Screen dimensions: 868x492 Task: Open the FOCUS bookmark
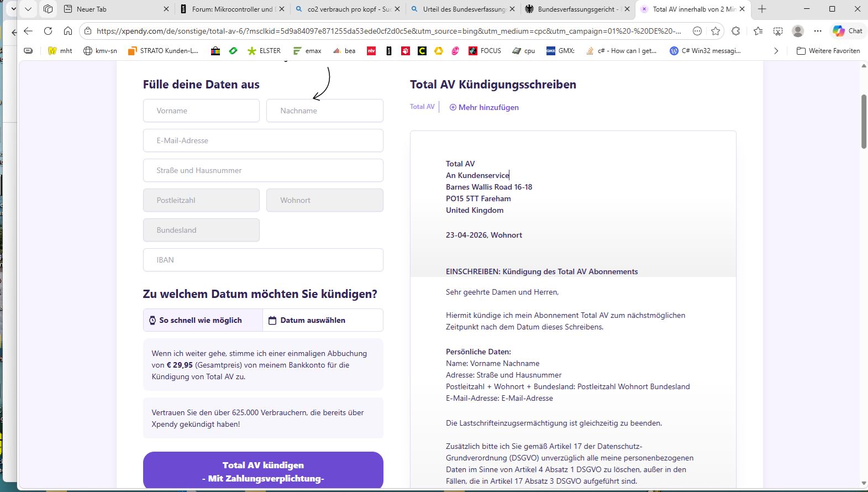(485, 51)
